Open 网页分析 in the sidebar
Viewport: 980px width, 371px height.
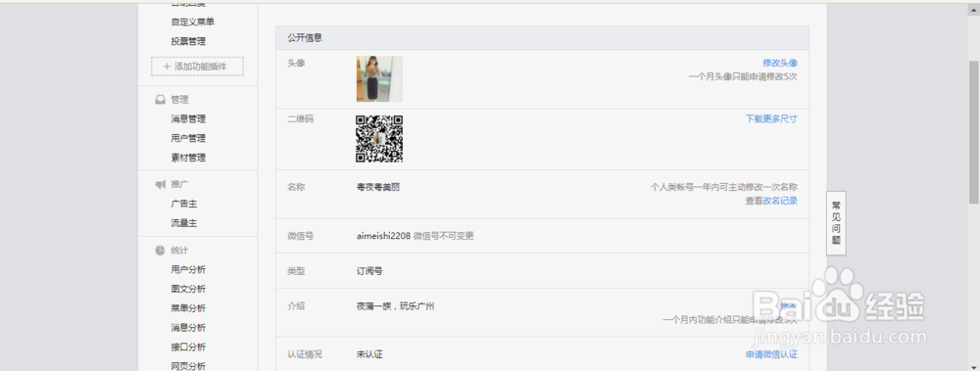188,366
